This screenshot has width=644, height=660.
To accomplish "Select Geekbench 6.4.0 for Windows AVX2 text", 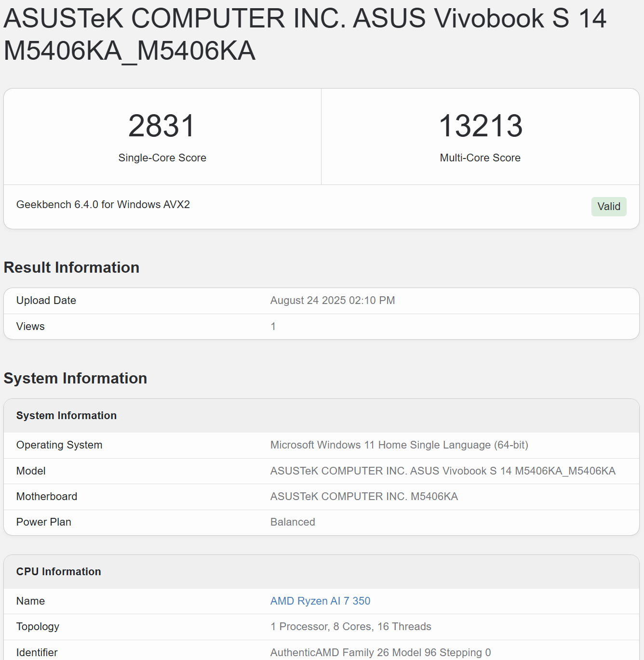I will (x=103, y=205).
